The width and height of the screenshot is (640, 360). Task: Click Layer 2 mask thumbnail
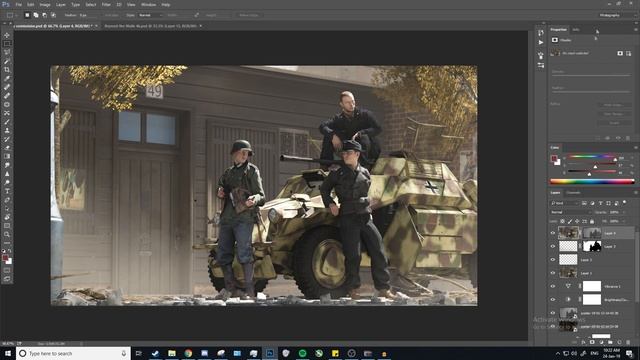click(x=591, y=246)
